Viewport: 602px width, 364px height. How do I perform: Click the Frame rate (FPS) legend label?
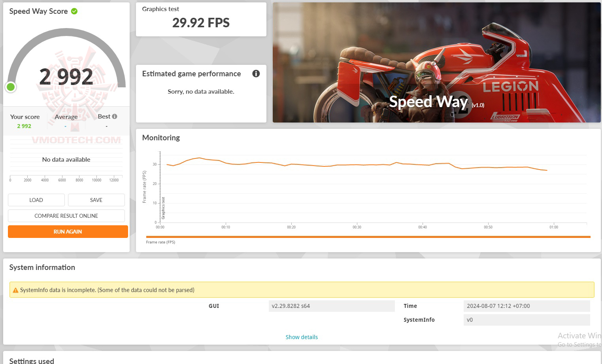[160, 242]
